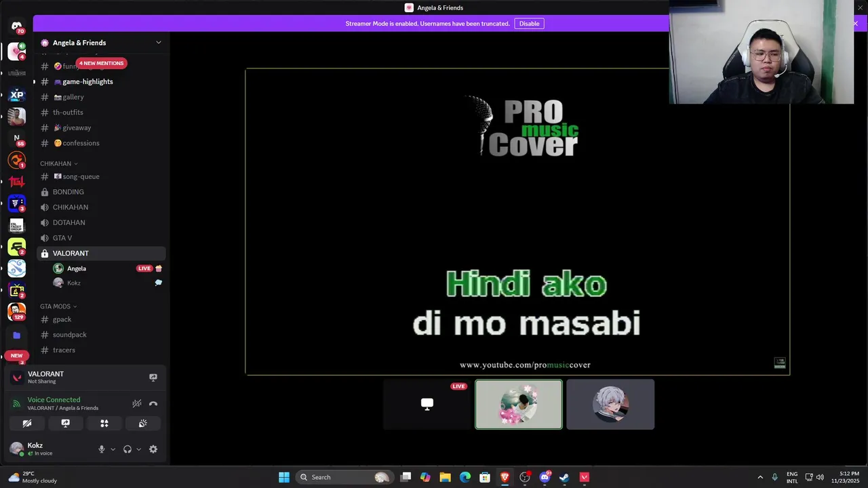Screen dimensions: 868x488
Task: Collapse the CHIKAHAN category
Action: [59, 163]
